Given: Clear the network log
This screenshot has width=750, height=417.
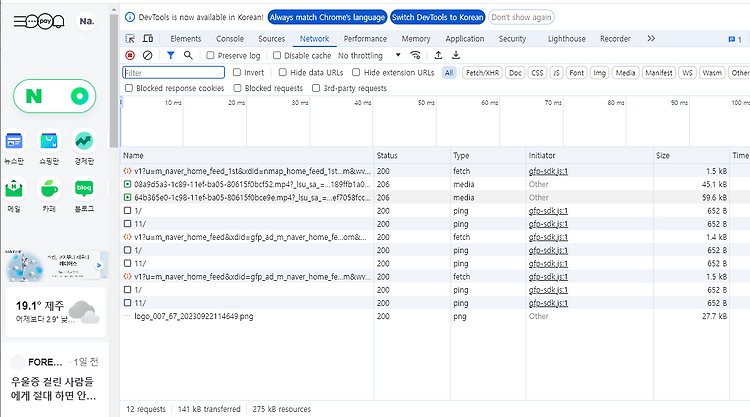Looking at the screenshot, I should [x=147, y=55].
